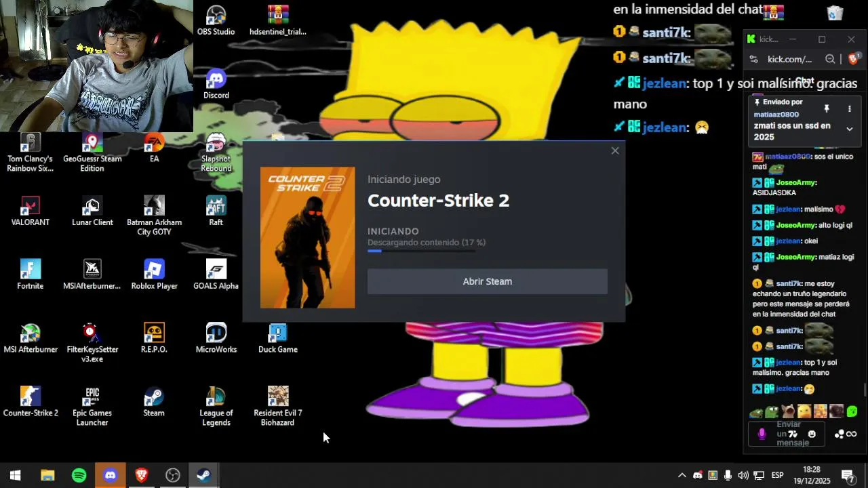Viewport: 868px width, 488px height.
Task: Open the MSIAfterburner installer icon
Action: 92,274
